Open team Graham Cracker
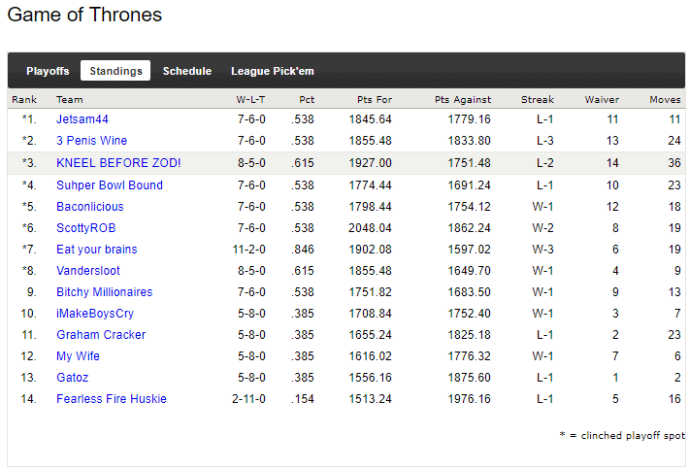The width and height of the screenshot is (689, 469). [x=101, y=334]
